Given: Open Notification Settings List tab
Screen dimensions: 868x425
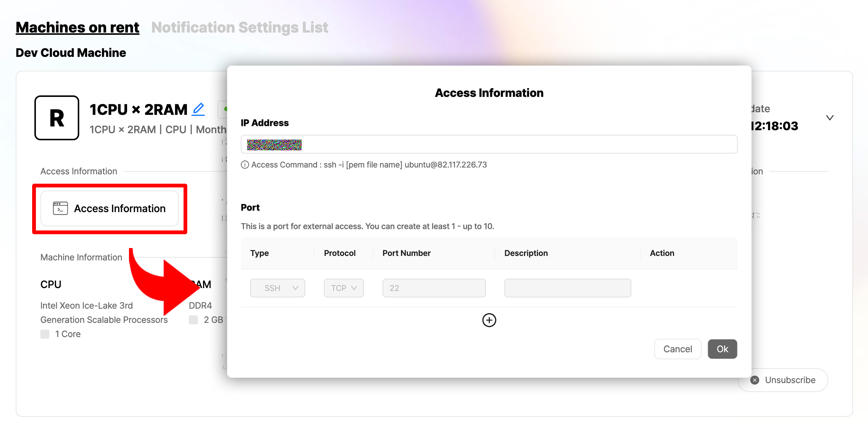Looking at the screenshot, I should (240, 28).
